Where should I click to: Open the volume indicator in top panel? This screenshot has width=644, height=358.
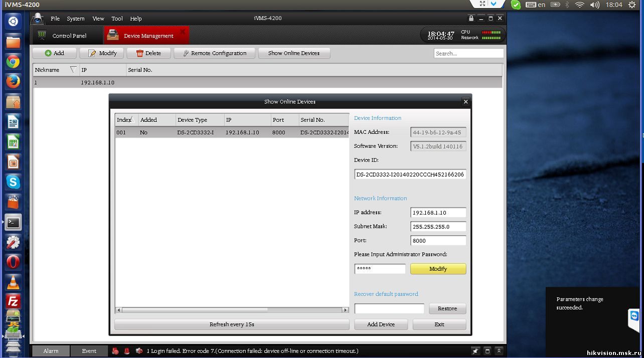(595, 5)
